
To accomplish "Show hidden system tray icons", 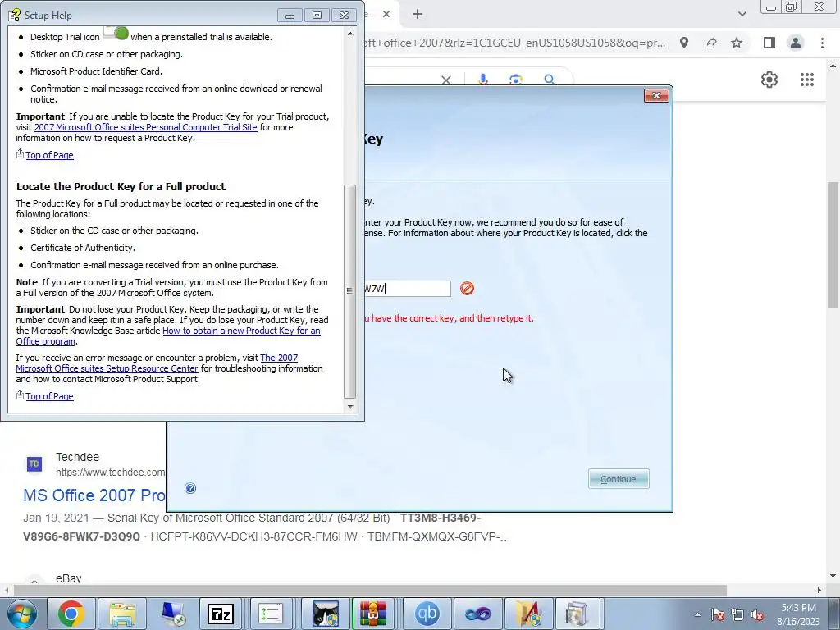I will [x=697, y=614].
